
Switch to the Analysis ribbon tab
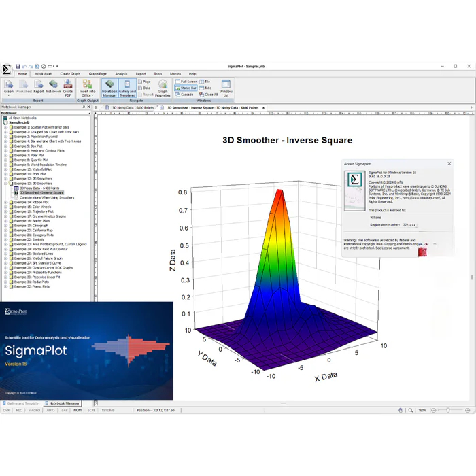point(121,73)
